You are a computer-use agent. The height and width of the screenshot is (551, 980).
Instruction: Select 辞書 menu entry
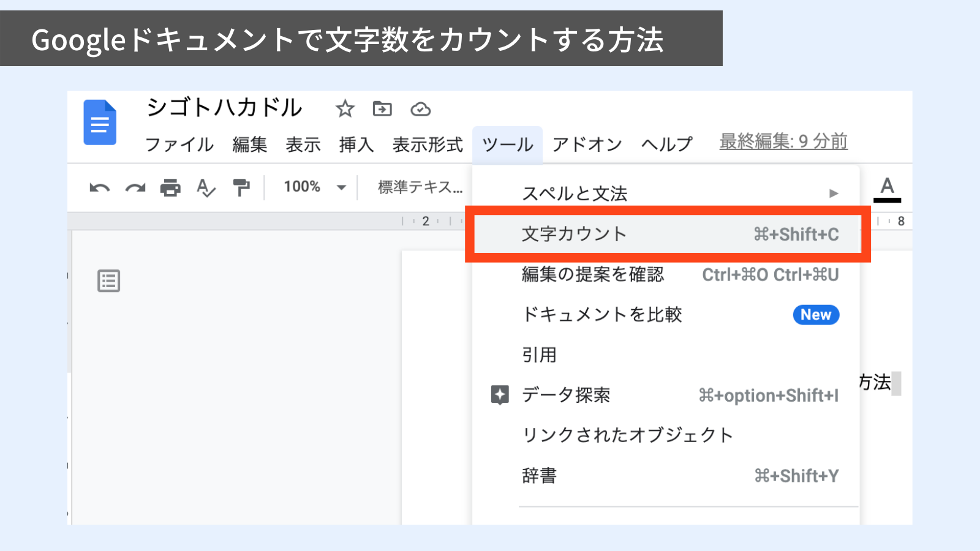tap(666, 476)
